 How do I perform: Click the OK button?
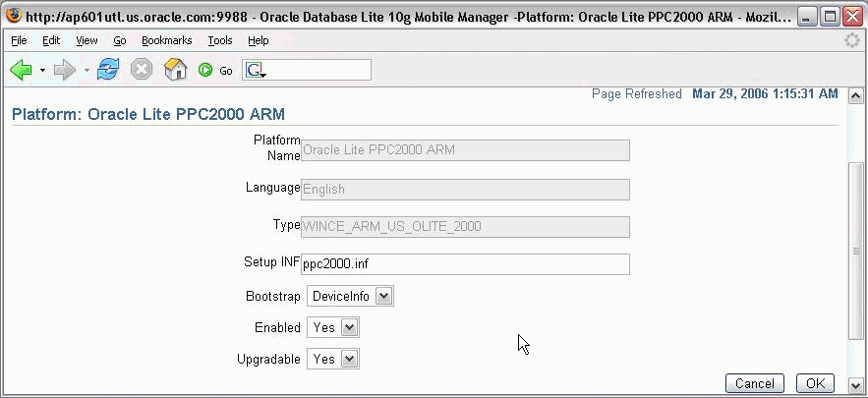tap(815, 383)
